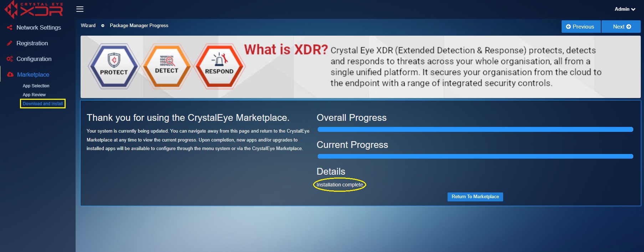The image size is (644, 252).
Task: Click the Thank you for using heading
Action: click(188, 118)
